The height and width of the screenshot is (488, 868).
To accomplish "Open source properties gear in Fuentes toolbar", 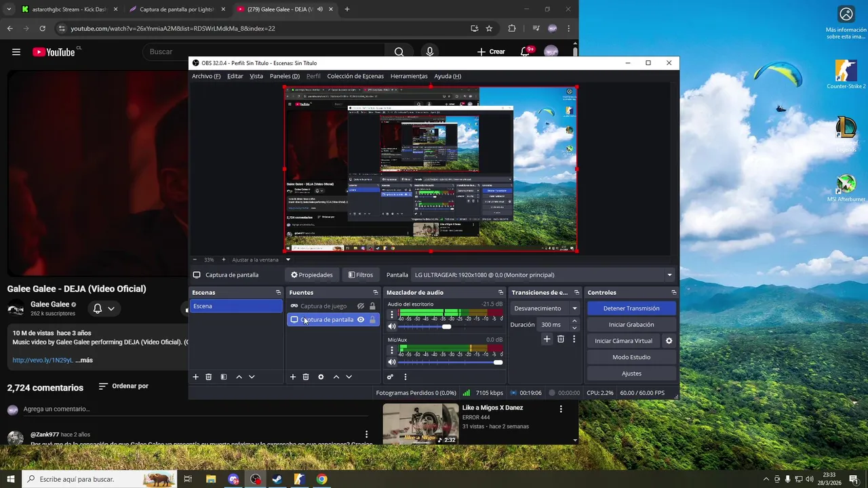I will (x=321, y=377).
